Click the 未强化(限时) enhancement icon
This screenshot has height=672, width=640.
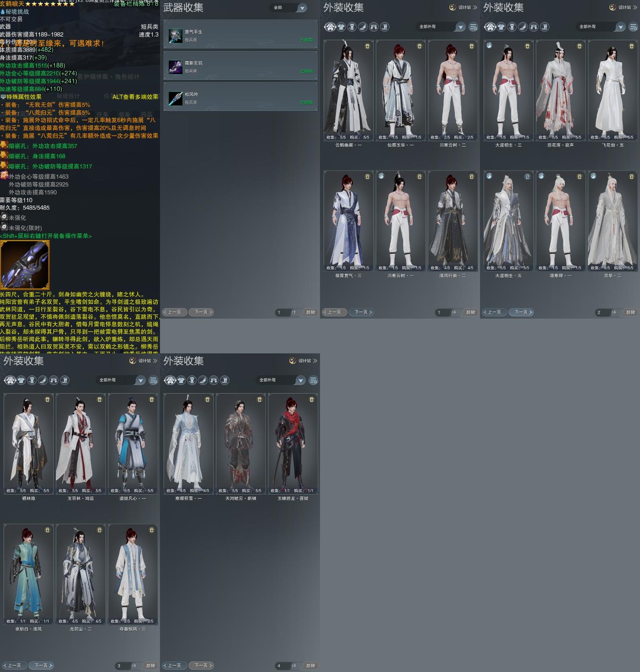[x=4, y=227]
